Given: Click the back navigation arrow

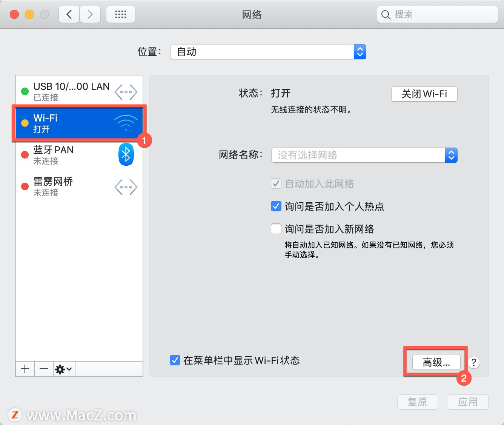Looking at the screenshot, I should pos(69,14).
